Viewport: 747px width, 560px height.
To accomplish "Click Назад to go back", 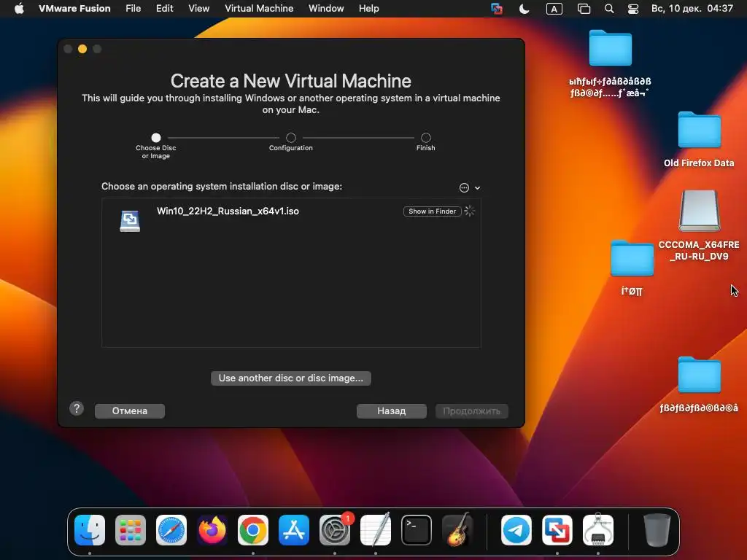I will pos(392,411).
